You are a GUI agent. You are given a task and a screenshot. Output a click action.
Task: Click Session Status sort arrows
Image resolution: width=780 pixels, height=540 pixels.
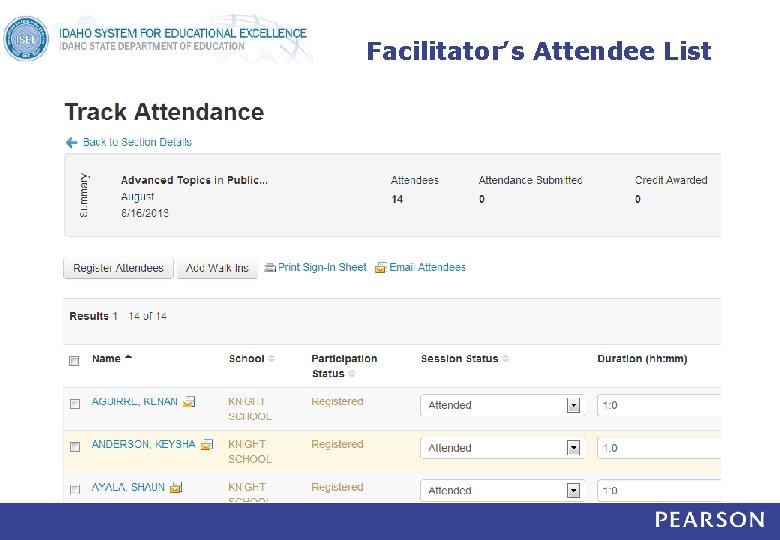coord(505,359)
